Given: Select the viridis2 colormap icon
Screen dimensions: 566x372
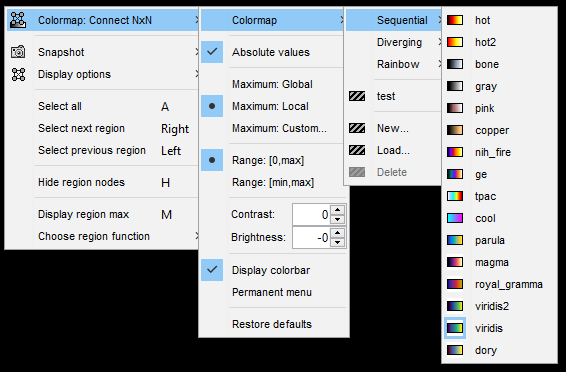Looking at the screenshot, I should (455, 306).
